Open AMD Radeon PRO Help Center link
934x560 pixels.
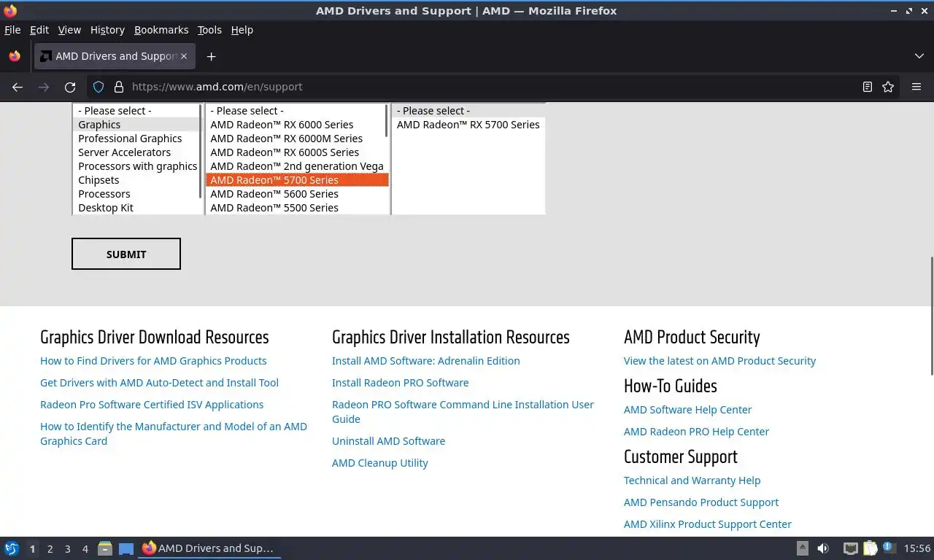[696, 432]
